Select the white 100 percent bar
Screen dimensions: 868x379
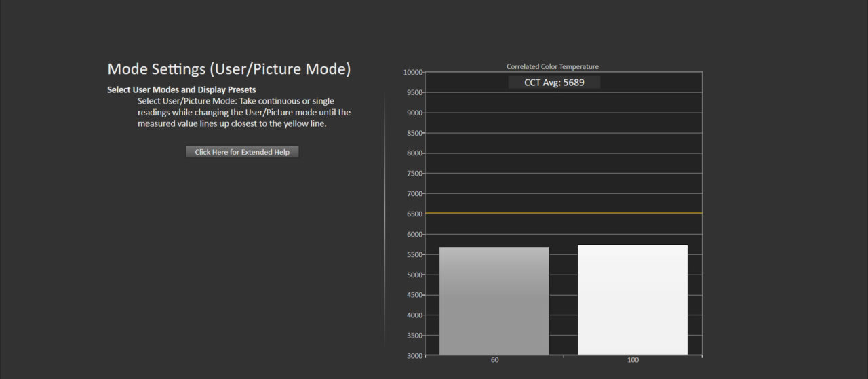click(x=633, y=300)
